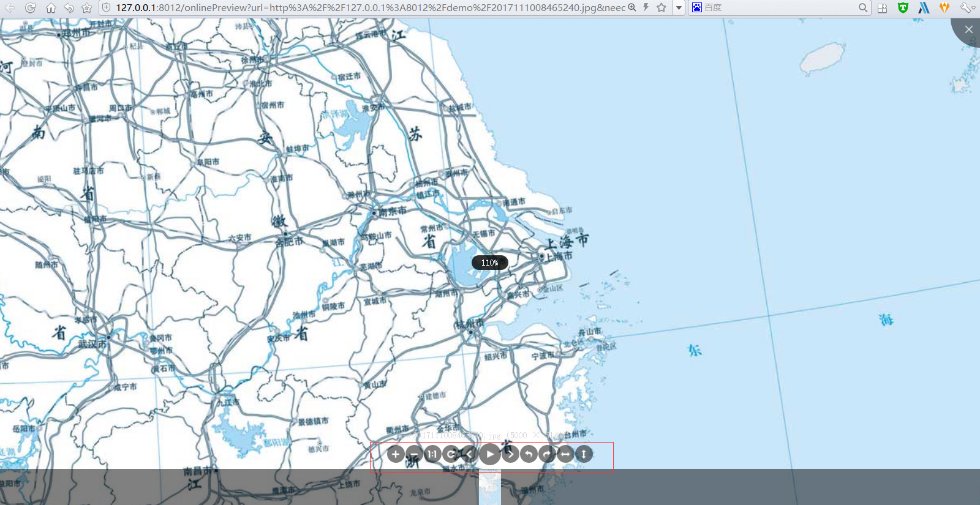This screenshot has width=980, height=505.
Task: Go to the previous image
Action: (469, 454)
